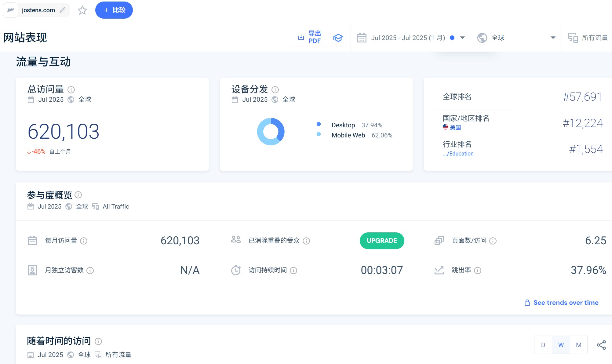Share the visits over time chart
612x364 pixels.
point(601,345)
